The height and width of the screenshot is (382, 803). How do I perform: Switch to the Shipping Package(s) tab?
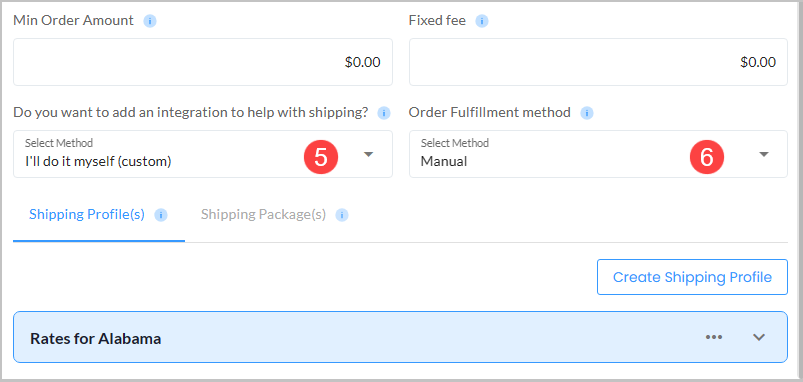263,215
